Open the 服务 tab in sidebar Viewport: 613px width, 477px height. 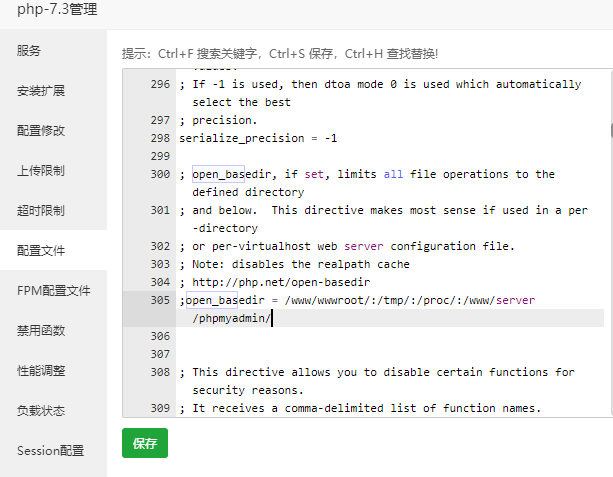[53, 50]
